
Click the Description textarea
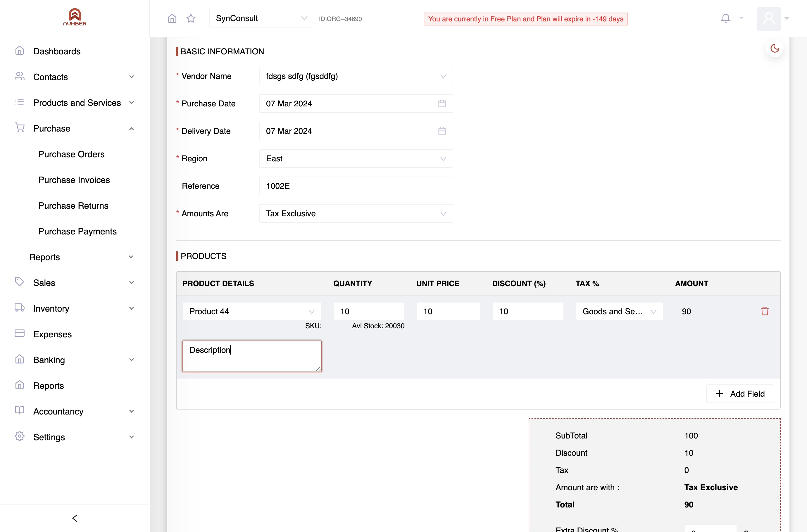(x=252, y=356)
